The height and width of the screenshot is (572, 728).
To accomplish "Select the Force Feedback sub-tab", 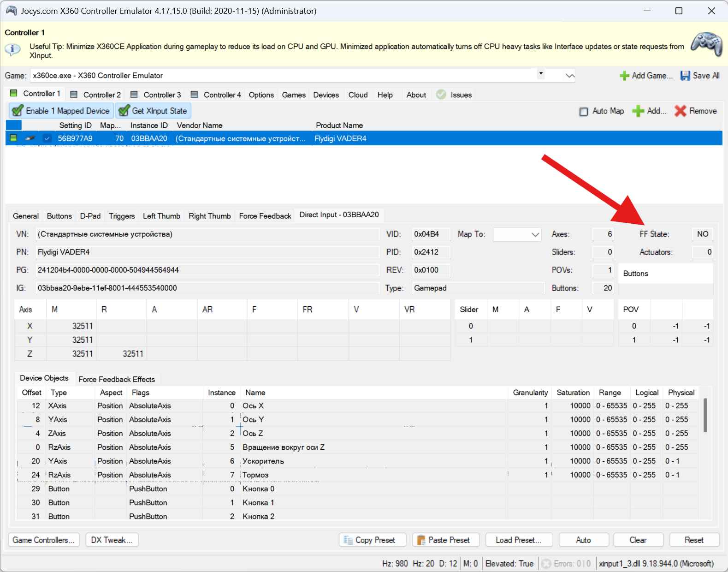I will [265, 216].
